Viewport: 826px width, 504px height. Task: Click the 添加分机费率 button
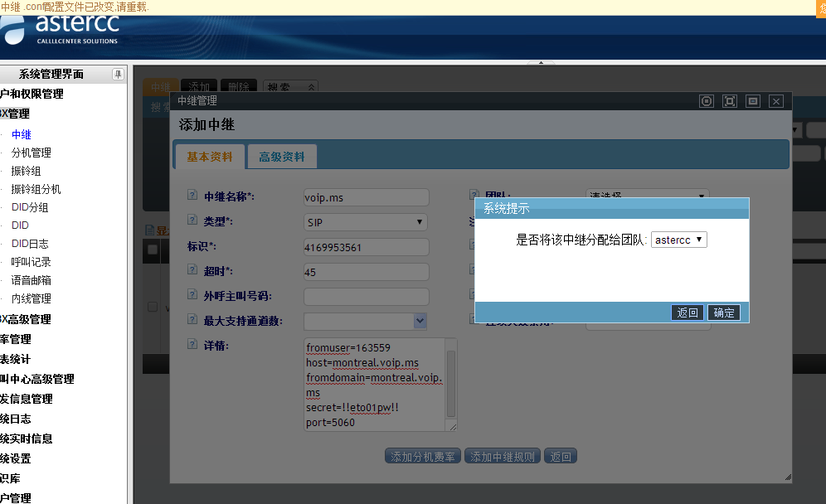(x=423, y=457)
